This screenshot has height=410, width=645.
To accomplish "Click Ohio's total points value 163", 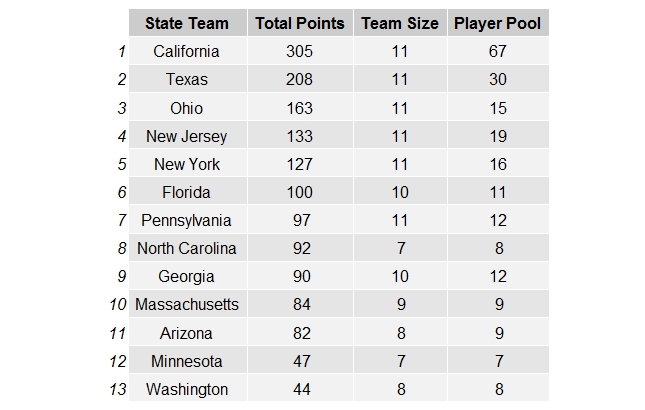I will 300,108.
